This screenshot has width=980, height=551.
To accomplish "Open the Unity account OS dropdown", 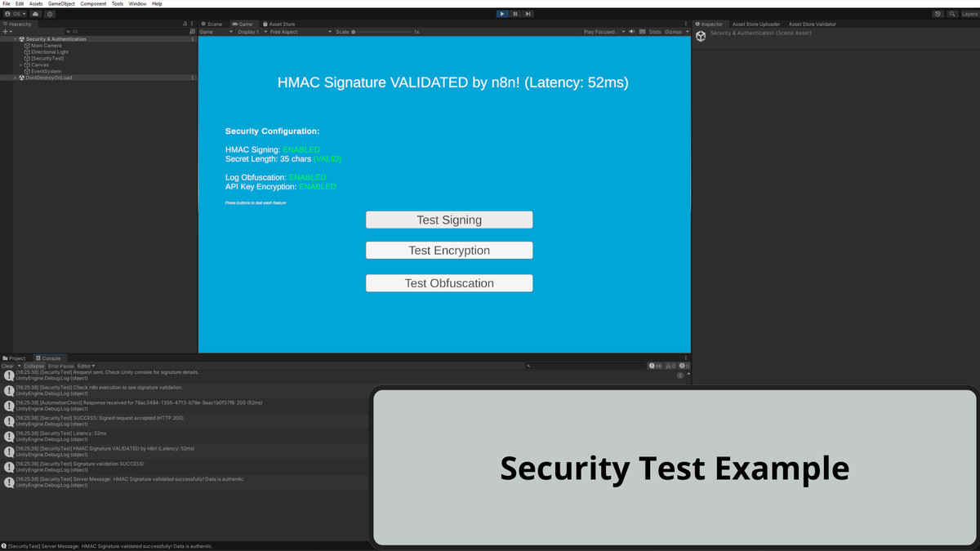I will click(15, 14).
